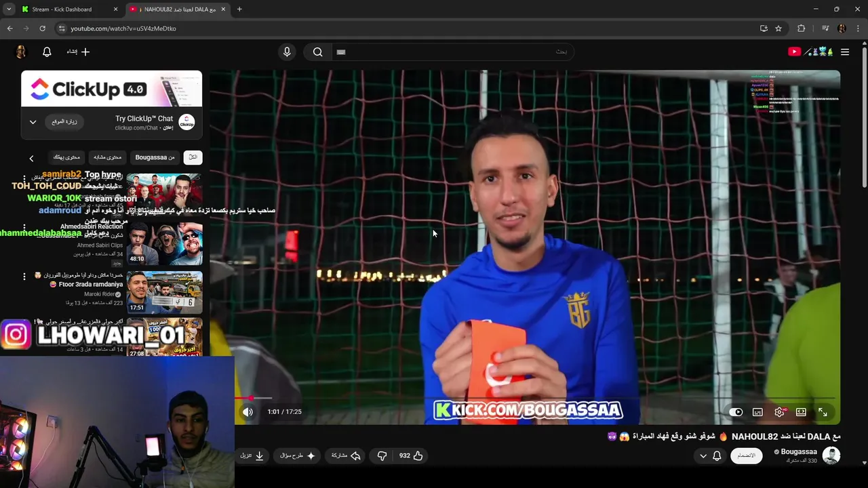Go back in browser history
The width and height of the screenshot is (868, 488).
click(x=9, y=28)
